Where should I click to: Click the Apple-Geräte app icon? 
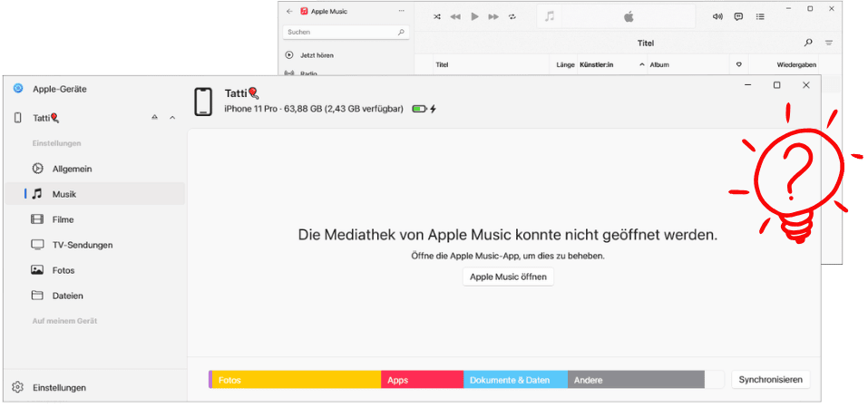click(18, 89)
